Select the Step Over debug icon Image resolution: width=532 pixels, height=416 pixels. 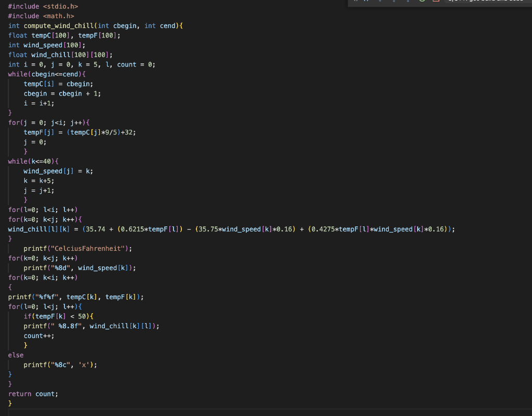click(x=380, y=3)
